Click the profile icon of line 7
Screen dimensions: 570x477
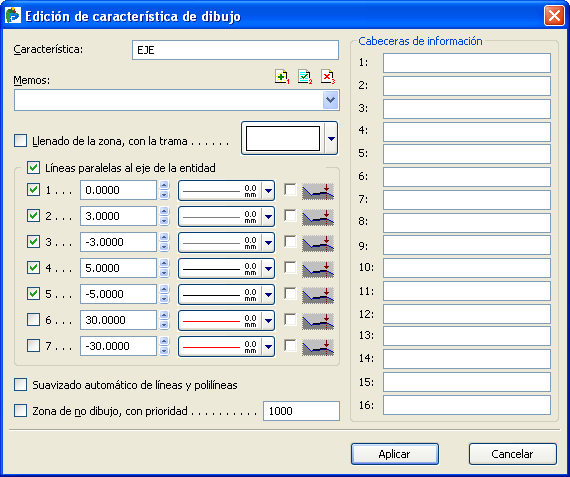tap(318, 347)
